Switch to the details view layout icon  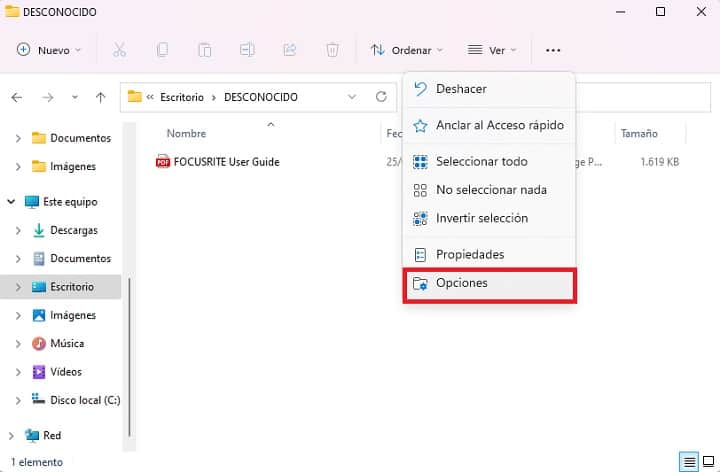[x=689, y=461]
